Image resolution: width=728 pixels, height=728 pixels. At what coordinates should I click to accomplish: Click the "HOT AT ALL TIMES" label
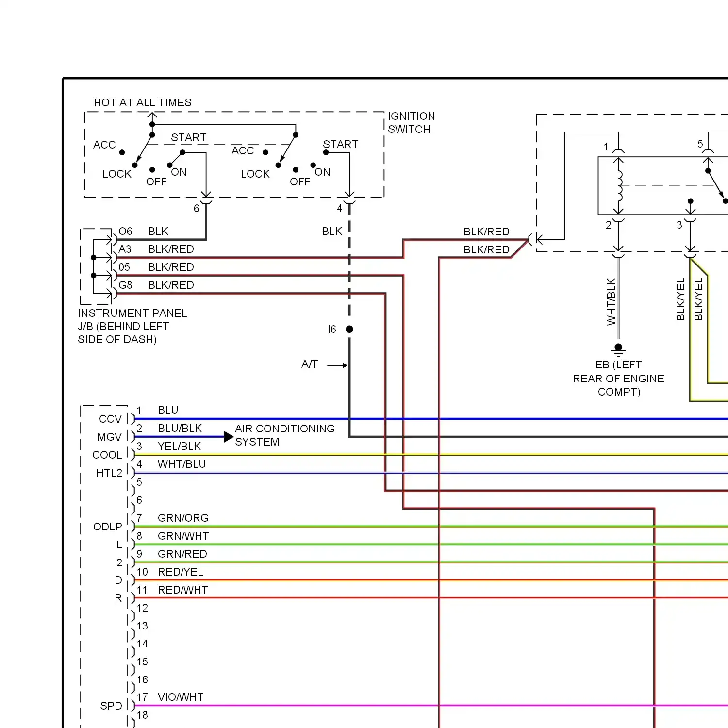[143, 102]
